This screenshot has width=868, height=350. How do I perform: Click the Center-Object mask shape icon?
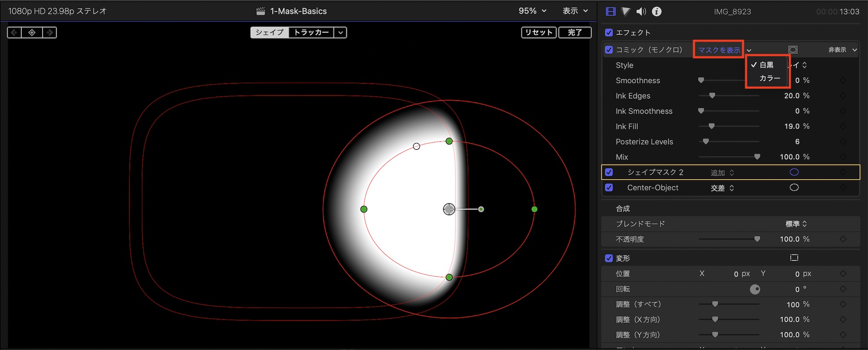pos(794,187)
